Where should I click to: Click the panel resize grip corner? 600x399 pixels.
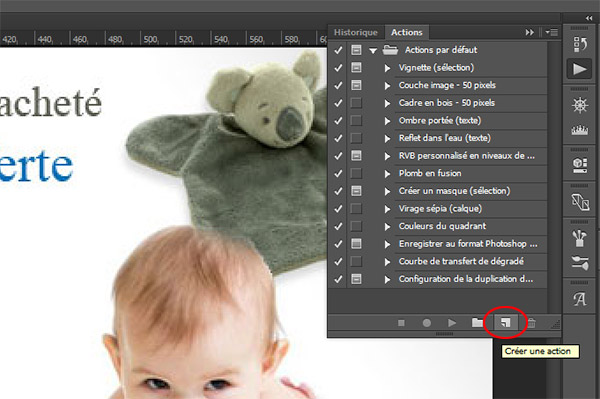click(x=556, y=325)
